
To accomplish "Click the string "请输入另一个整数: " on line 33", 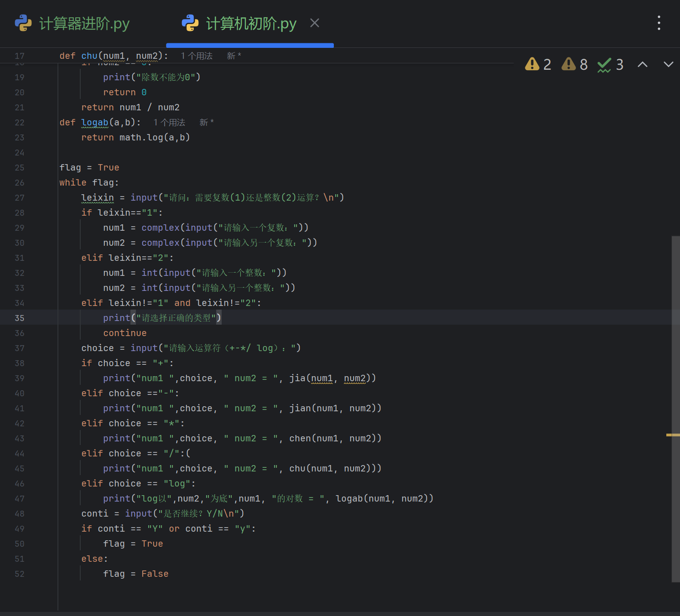I will (x=241, y=288).
